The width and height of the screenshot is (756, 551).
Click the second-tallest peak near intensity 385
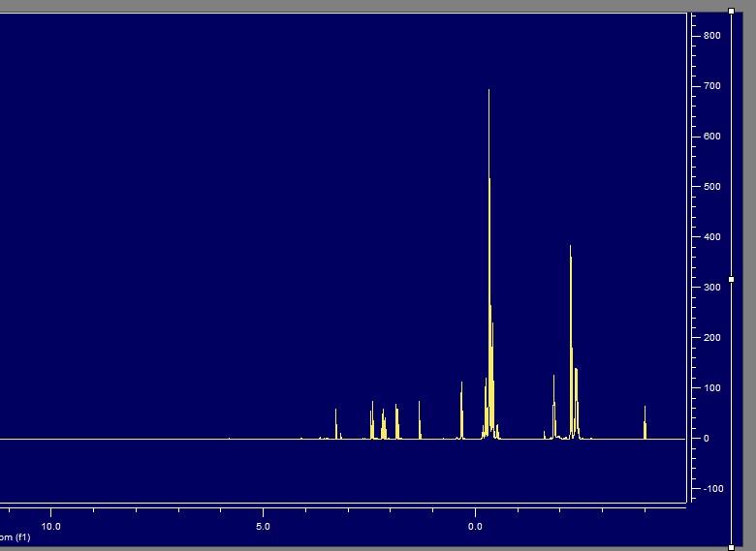pyautogui.click(x=570, y=342)
